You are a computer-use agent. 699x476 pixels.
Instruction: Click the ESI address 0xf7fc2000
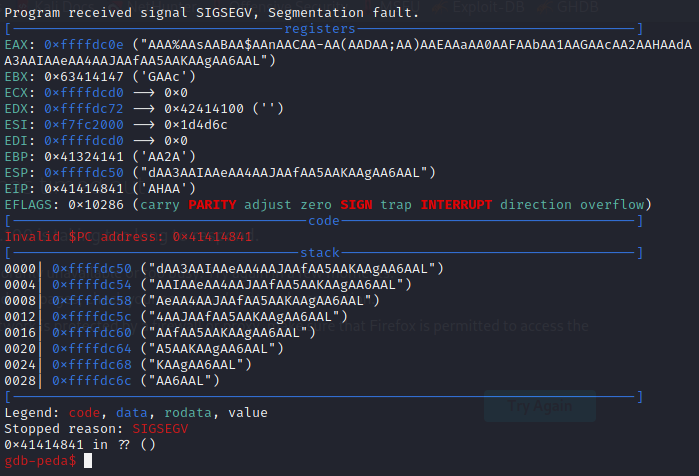point(84,125)
